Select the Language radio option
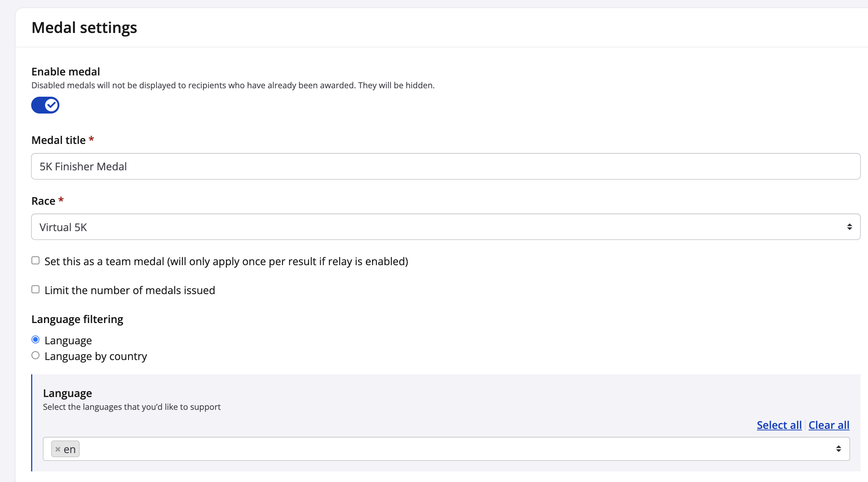The width and height of the screenshot is (868, 482). (x=36, y=340)
